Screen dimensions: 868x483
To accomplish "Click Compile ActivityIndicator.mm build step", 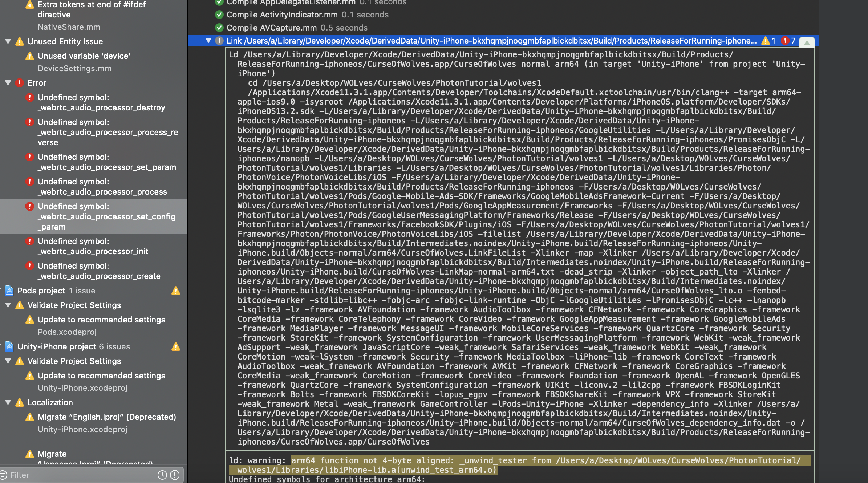I will 307,15.
